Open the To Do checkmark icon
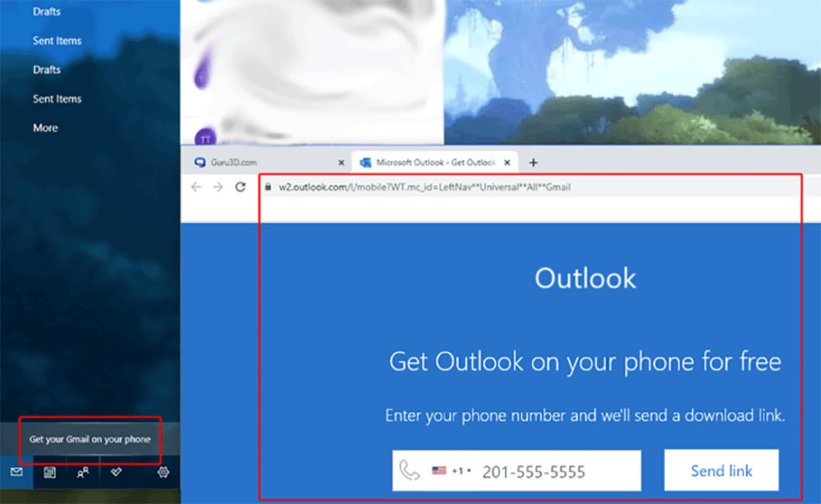The width and height of the screenshot is (821, 504). pyautogui.click(x=116, y=472)
